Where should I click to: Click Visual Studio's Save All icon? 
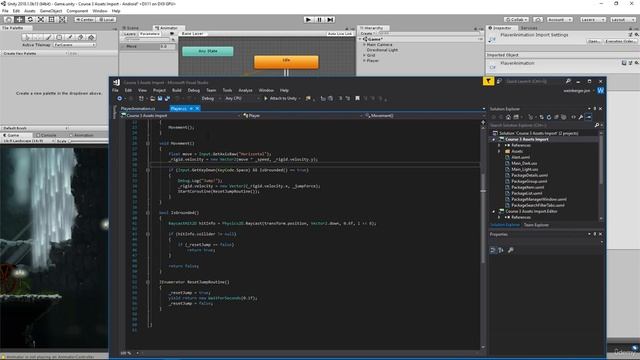coord(167,98)
